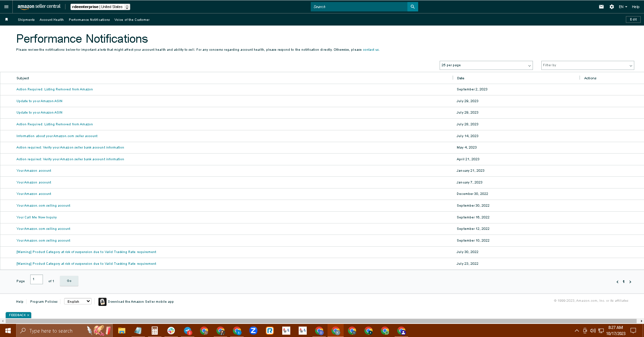644x337 pixels.
Task: Open the EN language menu
Action: (623, 7)
